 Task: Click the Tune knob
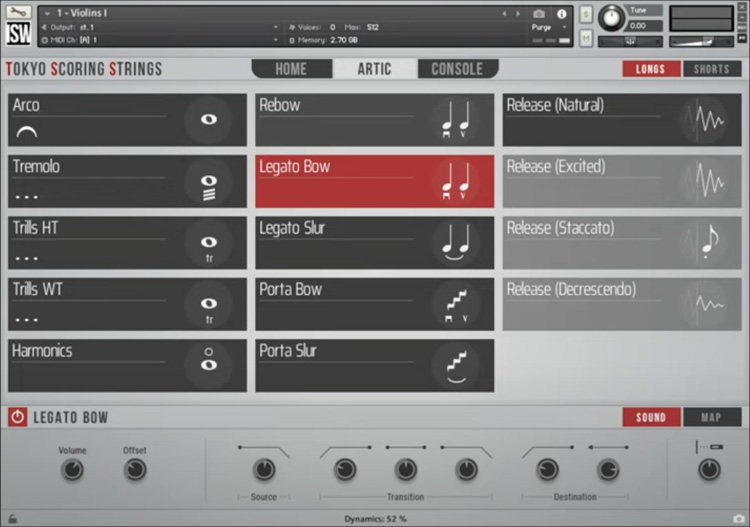point(611,18)
